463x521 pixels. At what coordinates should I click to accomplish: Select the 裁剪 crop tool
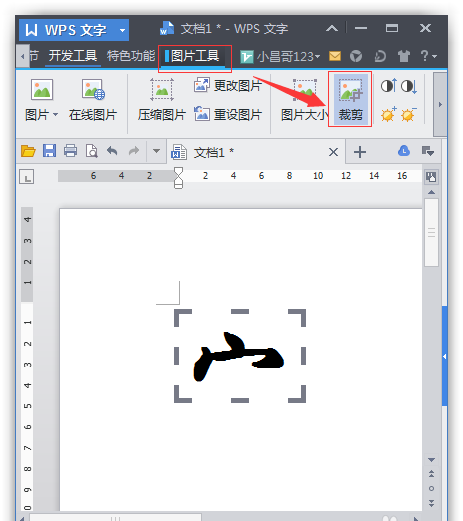[350, 100]
